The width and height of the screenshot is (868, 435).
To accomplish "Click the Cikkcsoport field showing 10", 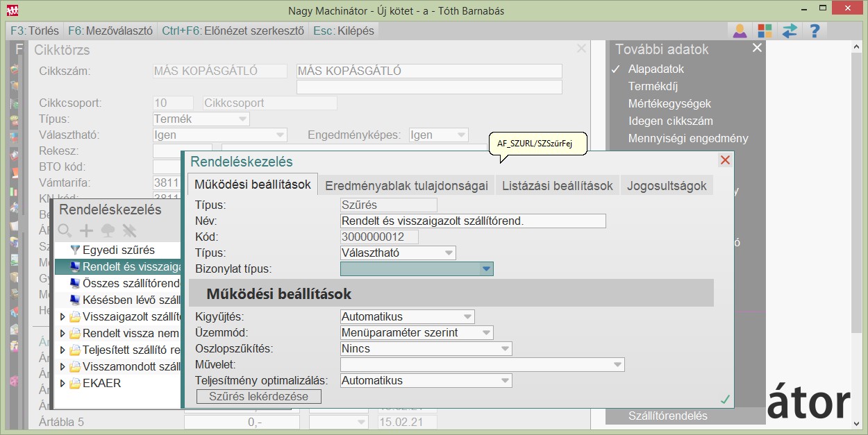I will tap(173, 103).
